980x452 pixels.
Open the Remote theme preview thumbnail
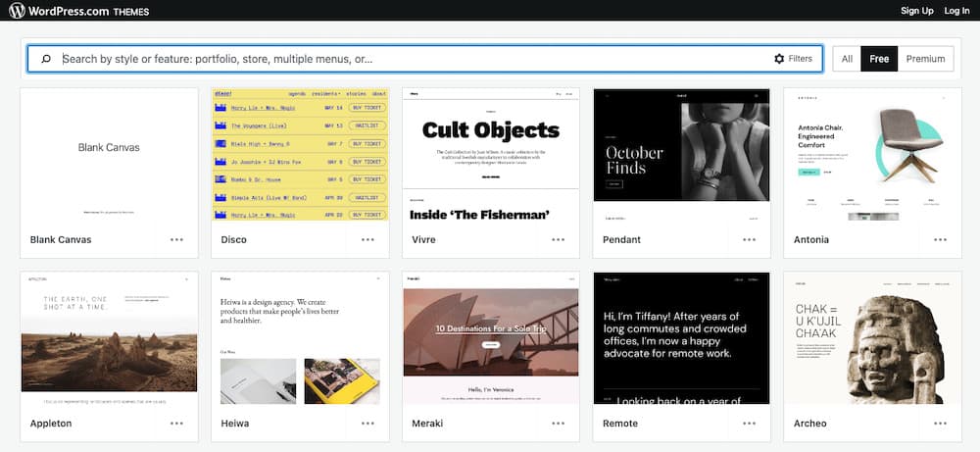(682, 338)
